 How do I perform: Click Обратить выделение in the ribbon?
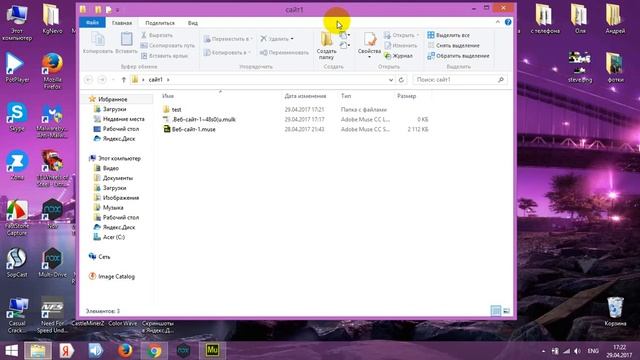pos(458,56)
